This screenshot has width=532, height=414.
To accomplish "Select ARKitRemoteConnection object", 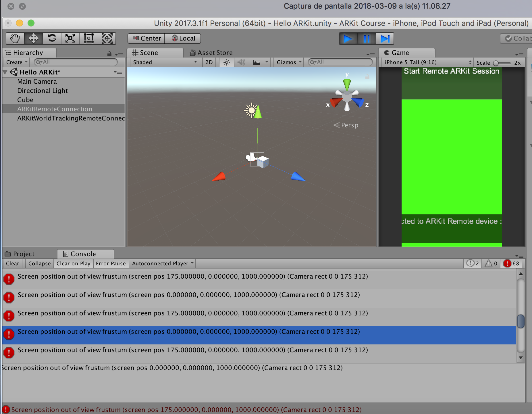I will tap(63, 109).
